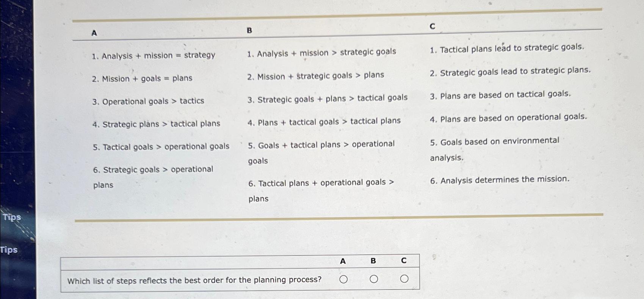Select 'Mission + goals = plans' in list A
The width and height of the screenshot is (644, 299).
pyautogui.click(x=143, y=78)
